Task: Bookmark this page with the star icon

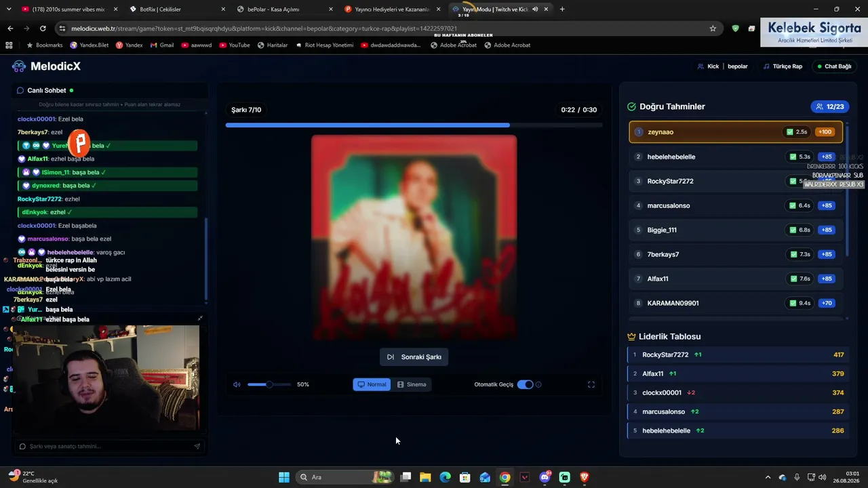Action: point(713,28)
